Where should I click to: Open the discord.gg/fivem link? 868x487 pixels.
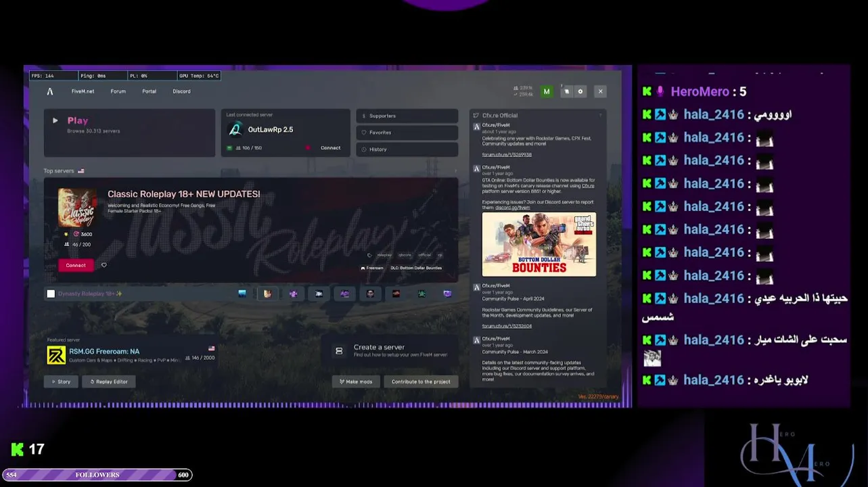[x=513, y=208]
